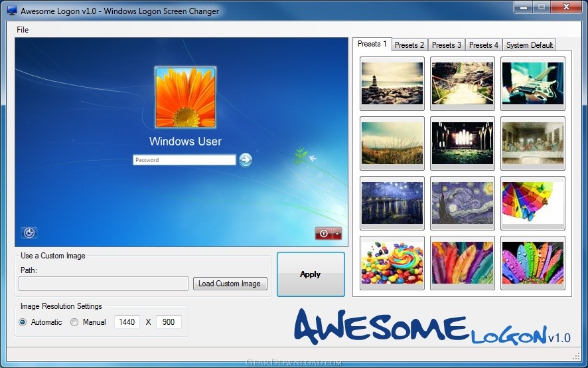Select the dark cathedral window preset
This screenshot has width=588, height=368.
coord(463,143)
